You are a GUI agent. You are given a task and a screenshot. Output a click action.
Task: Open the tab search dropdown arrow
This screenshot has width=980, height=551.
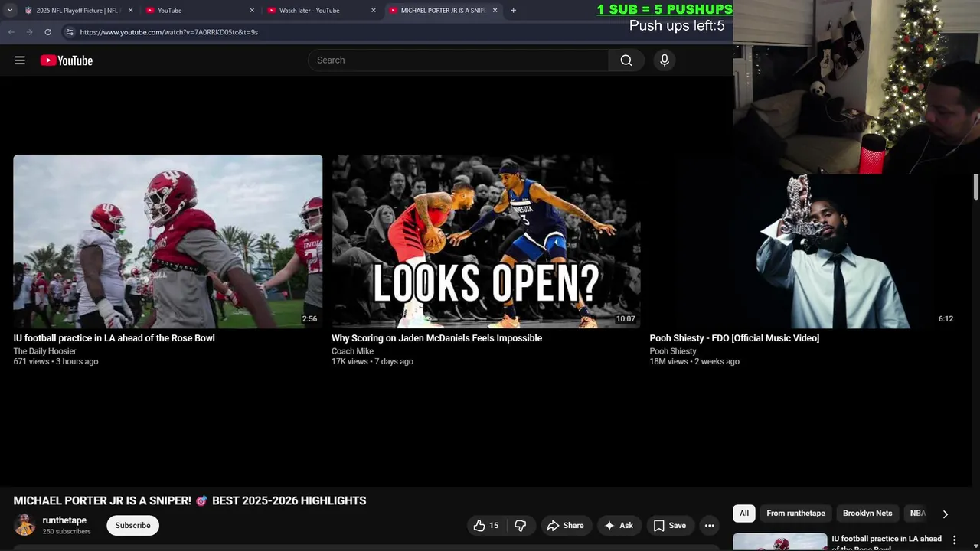tap(10, 10)
